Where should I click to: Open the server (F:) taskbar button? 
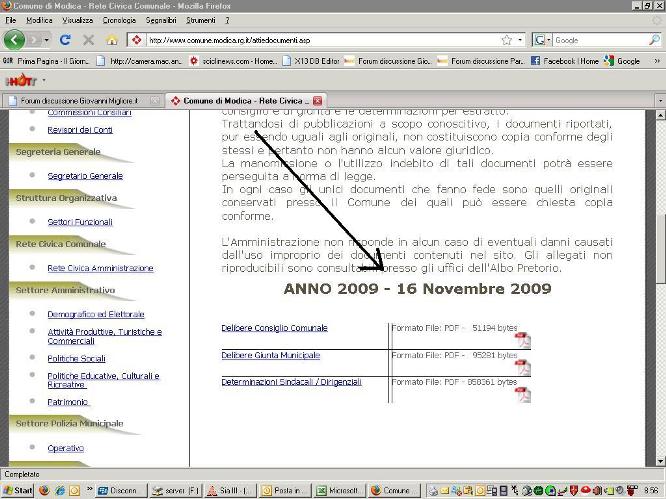tap(176, 491)
